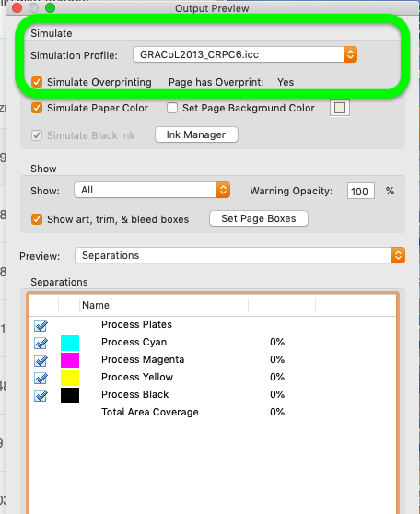Hide the Process Cyan plate
The height and width of the screenshot is (514, 420).
pyautogui.click(x=41, y=343)
